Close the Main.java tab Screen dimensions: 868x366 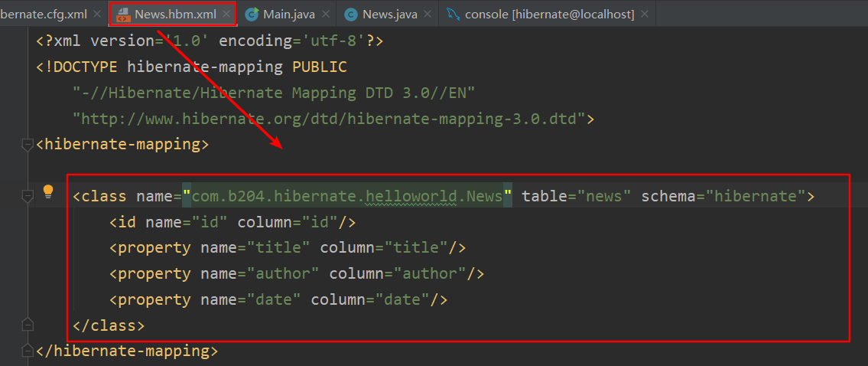tap(325, 15)
